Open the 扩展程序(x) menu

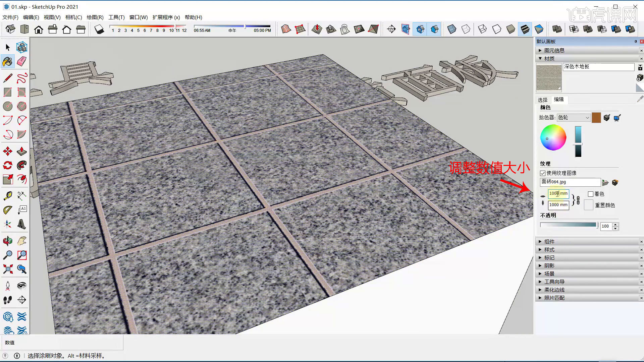(166, 17)
